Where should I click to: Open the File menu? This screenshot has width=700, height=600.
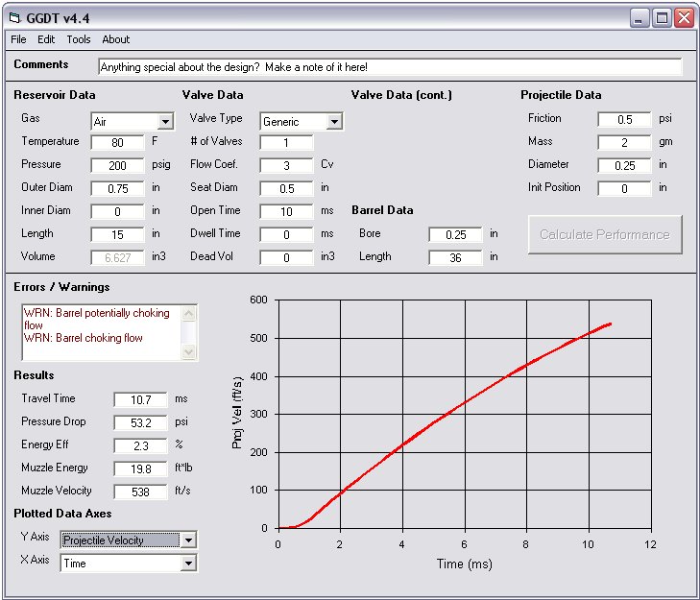(18, 39)
